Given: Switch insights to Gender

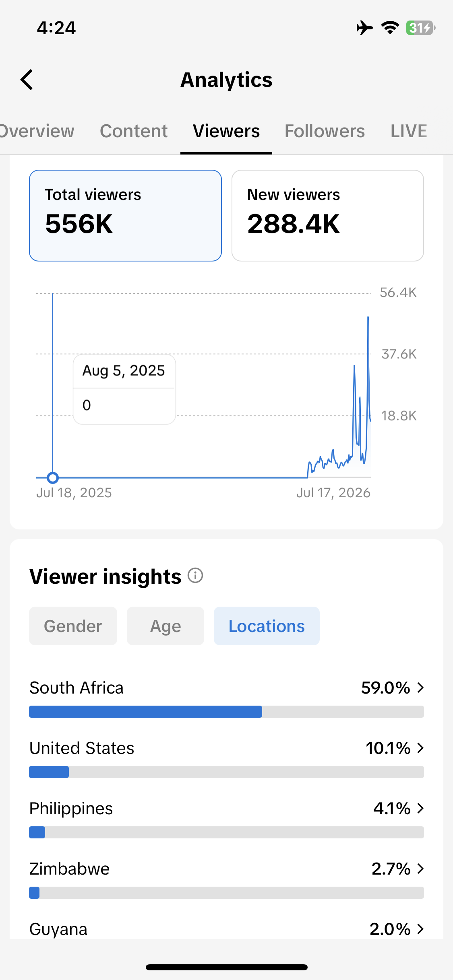Looking at the screenshot, I should tap(73, 626).
